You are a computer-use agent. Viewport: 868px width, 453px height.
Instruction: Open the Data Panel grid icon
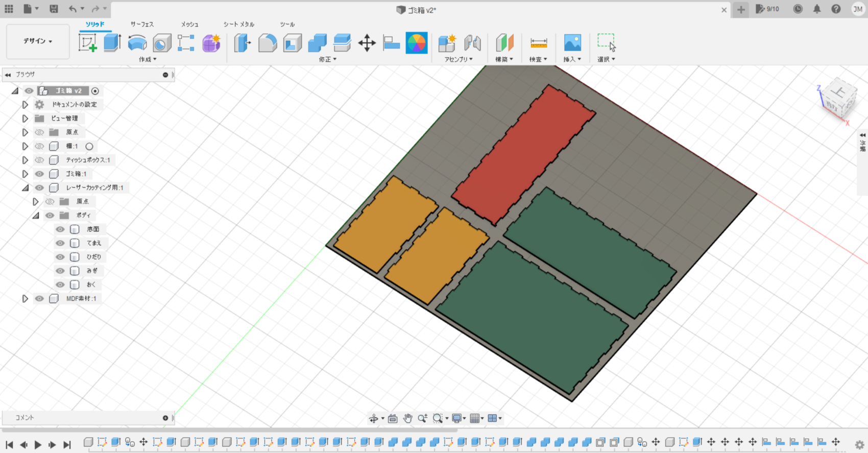point(9,9)
